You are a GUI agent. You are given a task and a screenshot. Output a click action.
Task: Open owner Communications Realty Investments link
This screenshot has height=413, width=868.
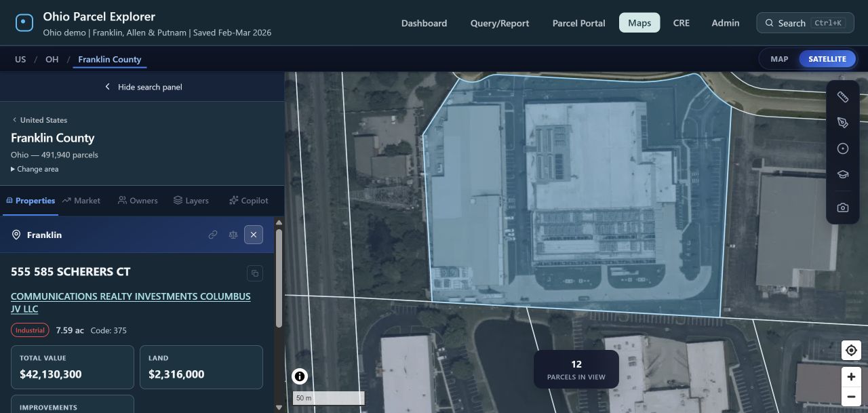coord(131,302)
